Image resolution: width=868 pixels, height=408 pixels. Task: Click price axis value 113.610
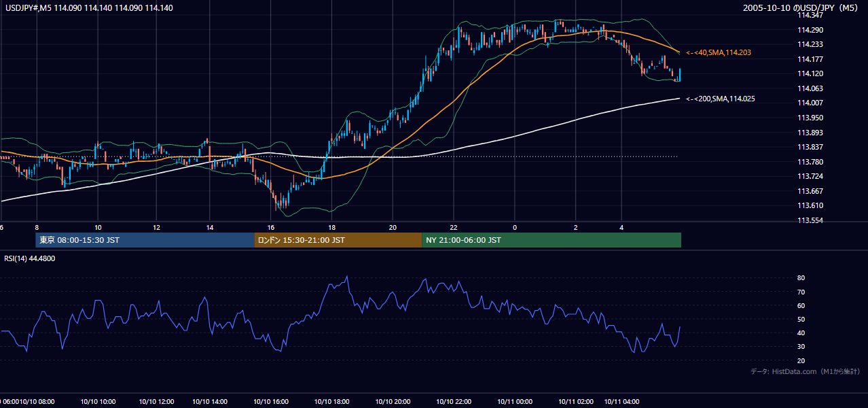812,206
